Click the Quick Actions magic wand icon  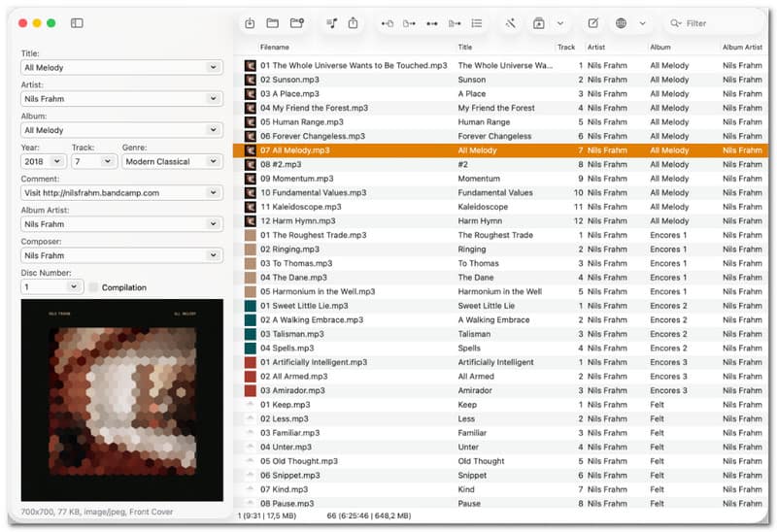(511, 22)
